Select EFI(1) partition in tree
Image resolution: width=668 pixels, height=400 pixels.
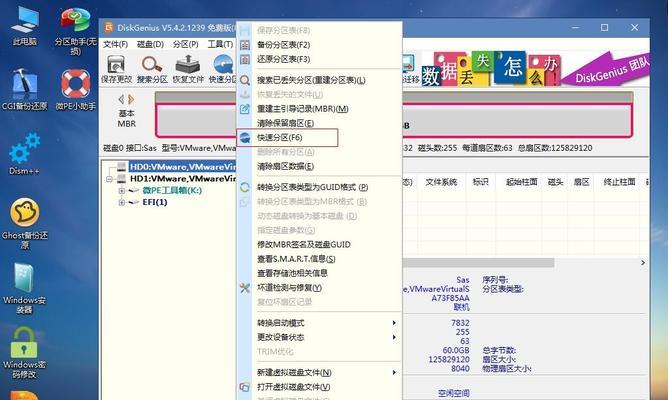click(x=155, y=202)
